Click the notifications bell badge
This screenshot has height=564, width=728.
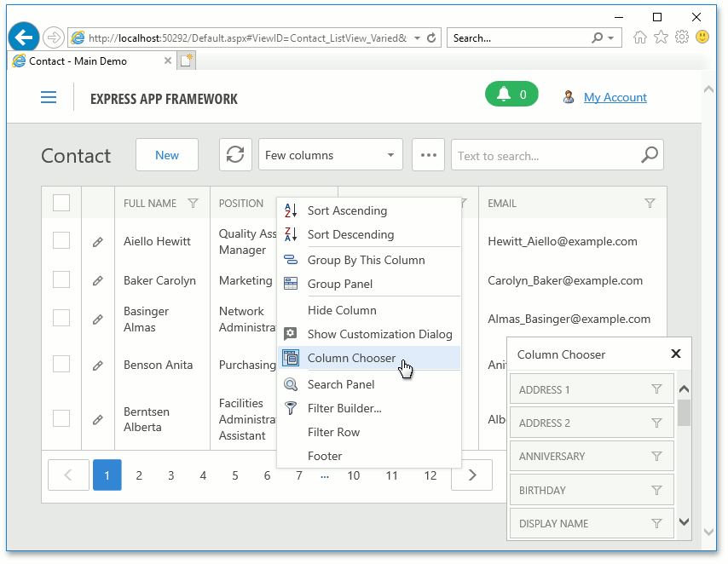[511, 95]
